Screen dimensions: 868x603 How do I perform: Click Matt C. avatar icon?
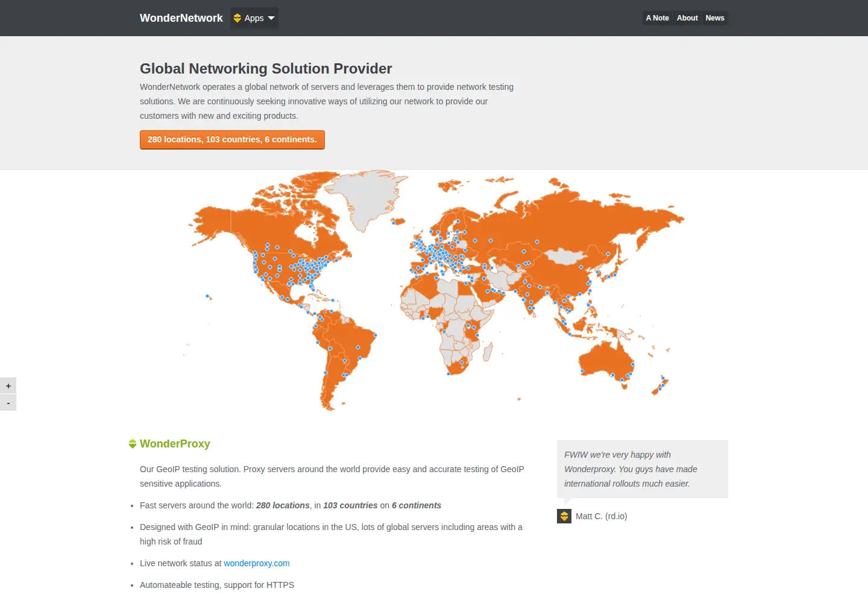[564, 516]
